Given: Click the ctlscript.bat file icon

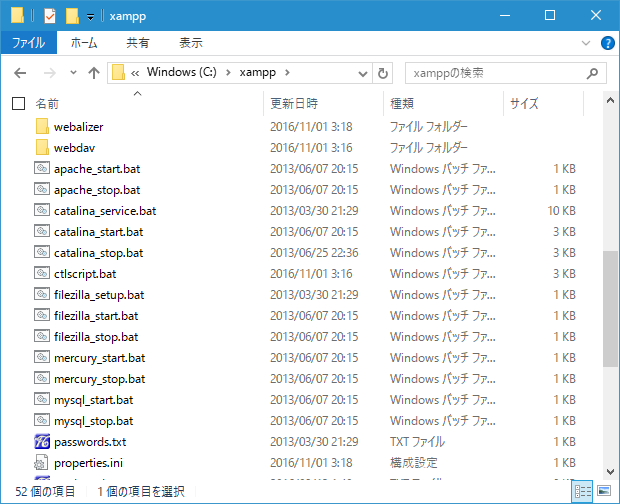Looking at the screenshot, I should [42, 273].
